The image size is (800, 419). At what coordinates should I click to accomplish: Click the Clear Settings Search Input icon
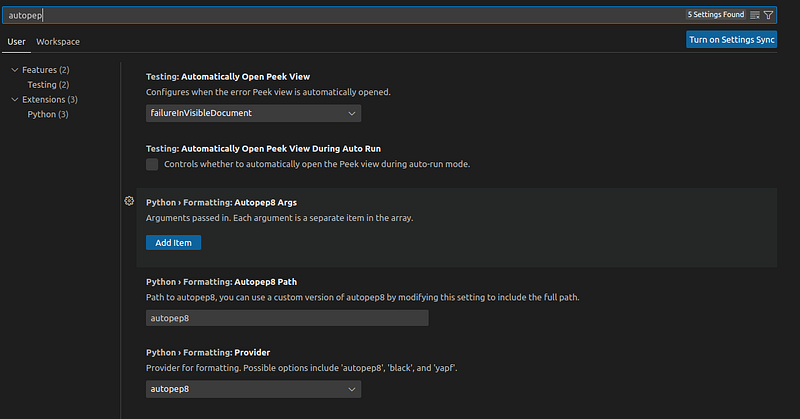coord(755,15)
